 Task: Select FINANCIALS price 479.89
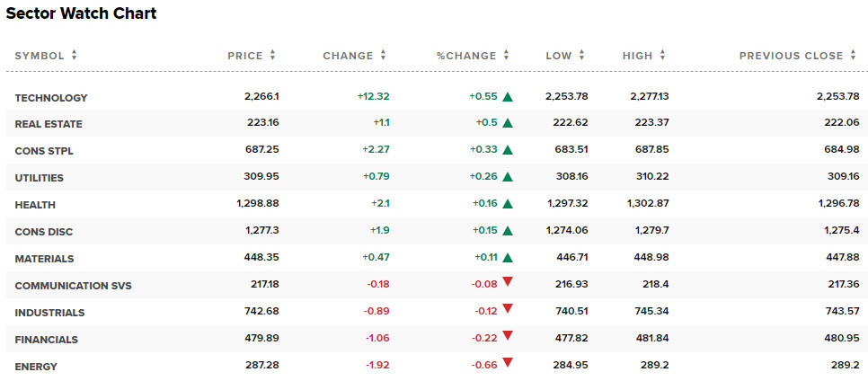pyautogui.click(x=261, y=338)
